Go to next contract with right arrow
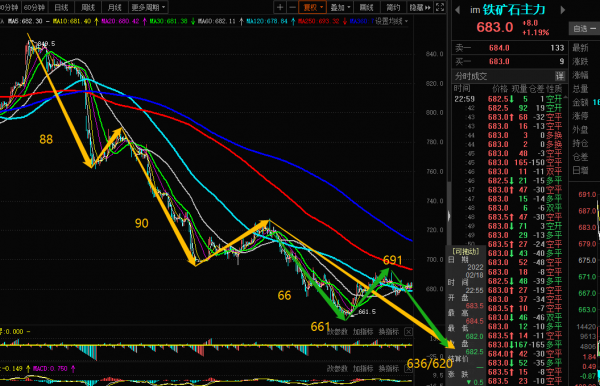This screenshot has width=600, height=386. pyautogui.click(x=562, y=10)
